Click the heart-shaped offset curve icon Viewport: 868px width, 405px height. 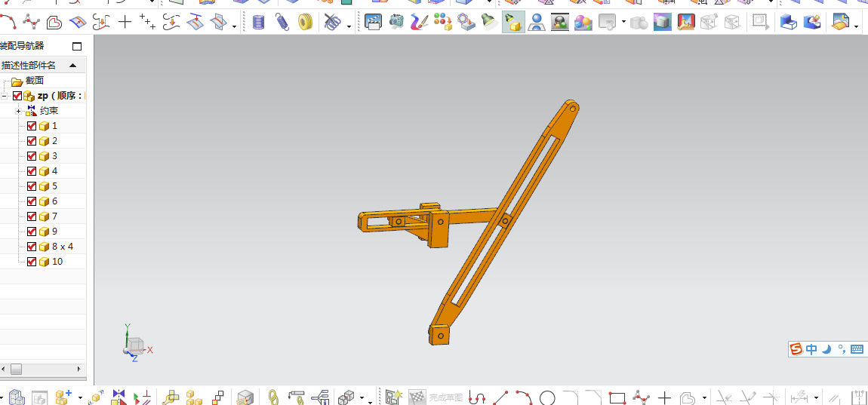pos(54,22)
